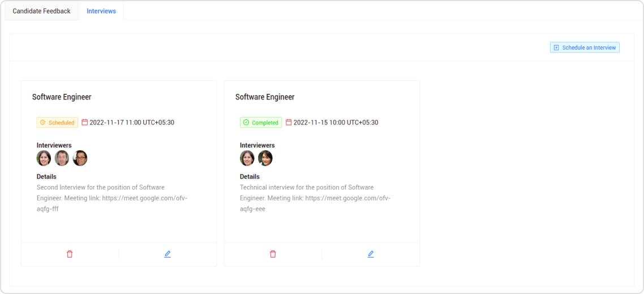Open first interviewer avatar in scheduled interview

pyautogui.click(x=44, y=158)
